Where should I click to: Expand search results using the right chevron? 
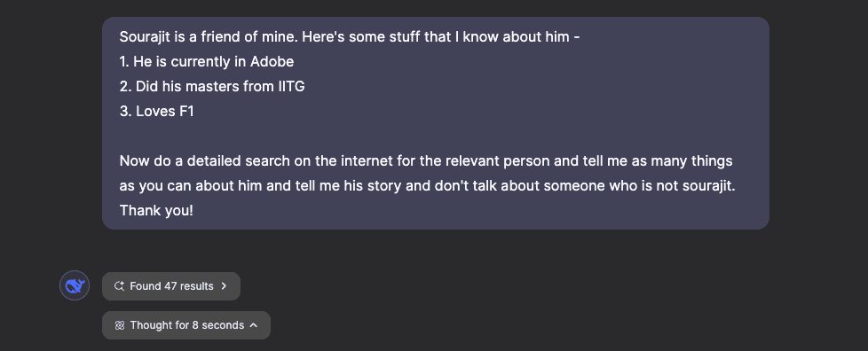tap(224, 286)
